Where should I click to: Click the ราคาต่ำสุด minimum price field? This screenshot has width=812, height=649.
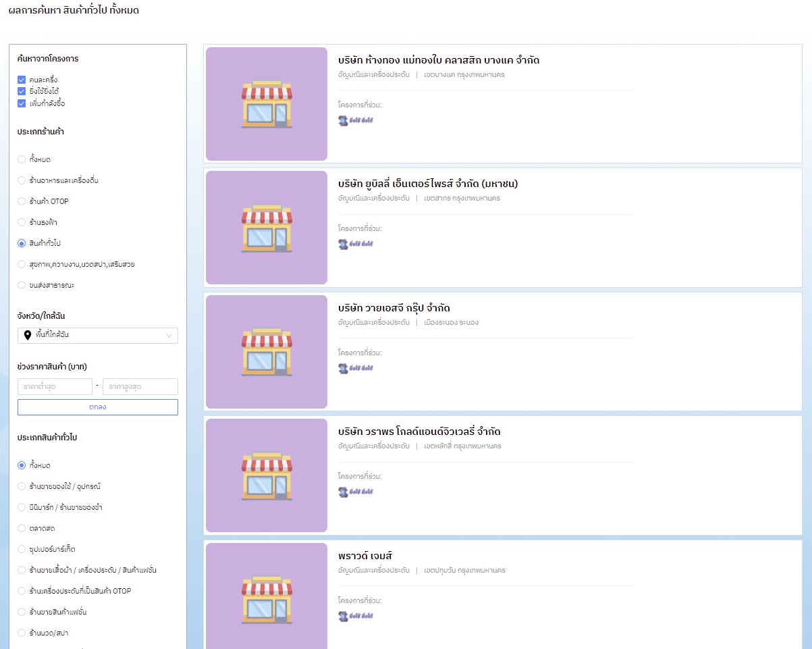55,386
